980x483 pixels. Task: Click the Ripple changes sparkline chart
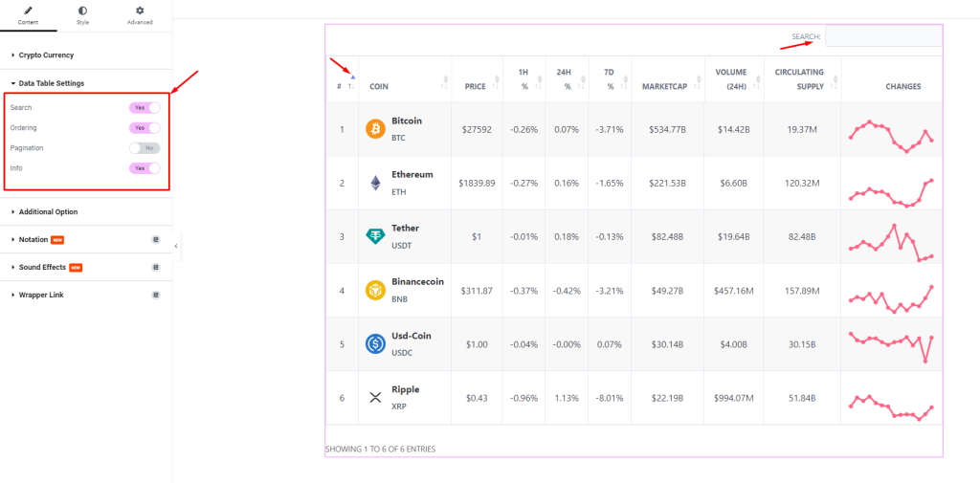[891, 406]
